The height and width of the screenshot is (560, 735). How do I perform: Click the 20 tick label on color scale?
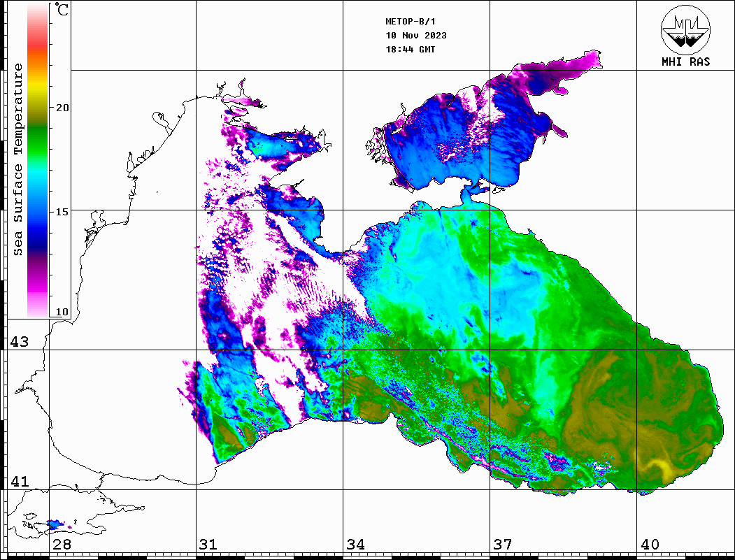click(x=62, y=108)
